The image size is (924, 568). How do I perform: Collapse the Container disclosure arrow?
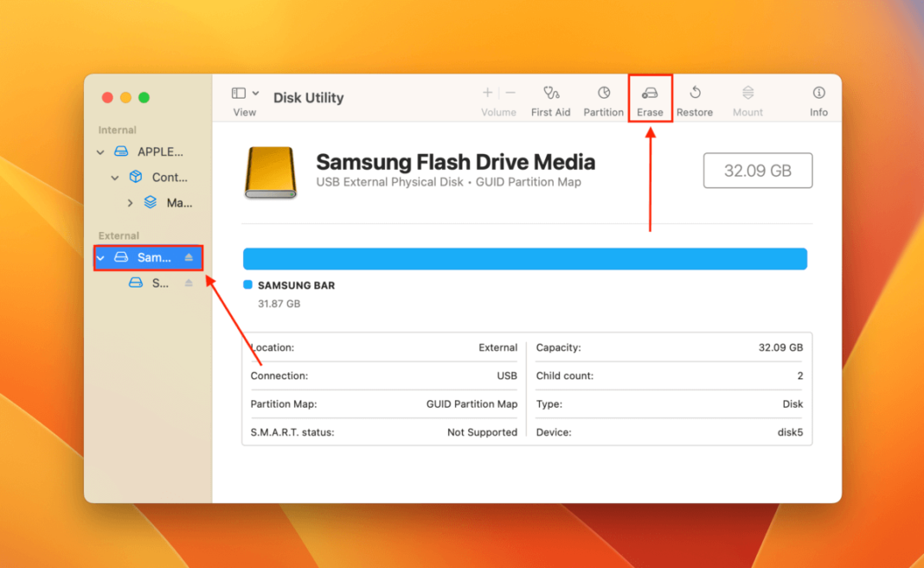pyautogui.click(x=116, y=177)
